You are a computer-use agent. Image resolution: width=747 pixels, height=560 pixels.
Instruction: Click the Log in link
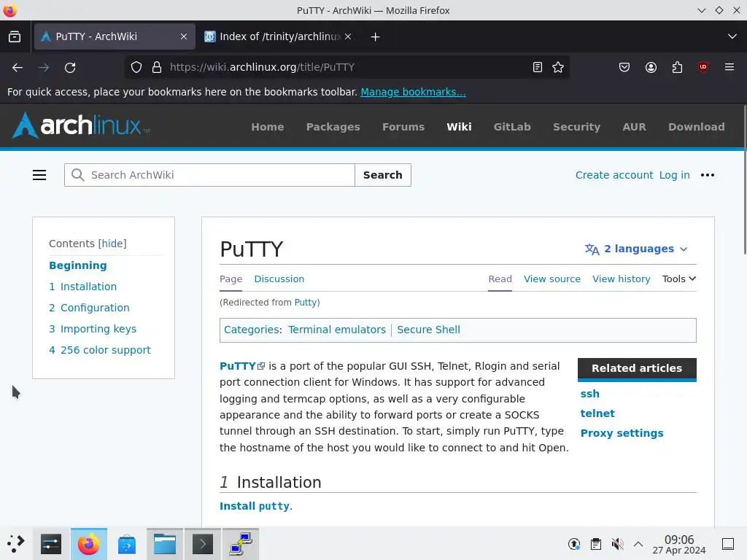click(x=674, y=175)
